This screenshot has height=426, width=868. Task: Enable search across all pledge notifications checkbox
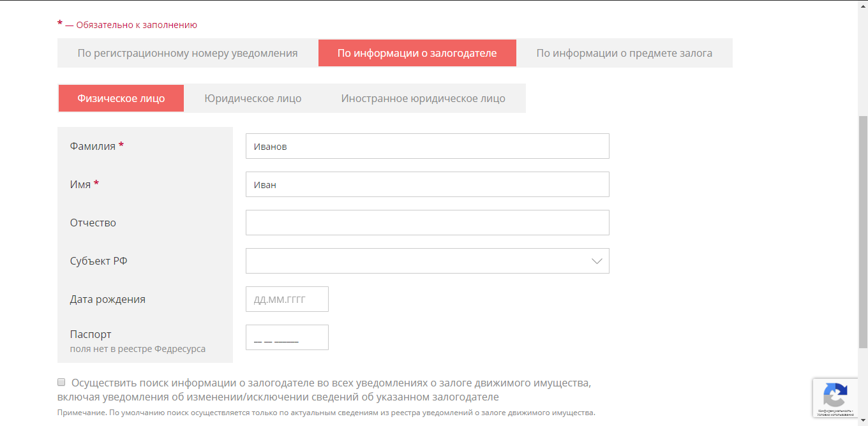pyautogui.click(x=62, y=383)
